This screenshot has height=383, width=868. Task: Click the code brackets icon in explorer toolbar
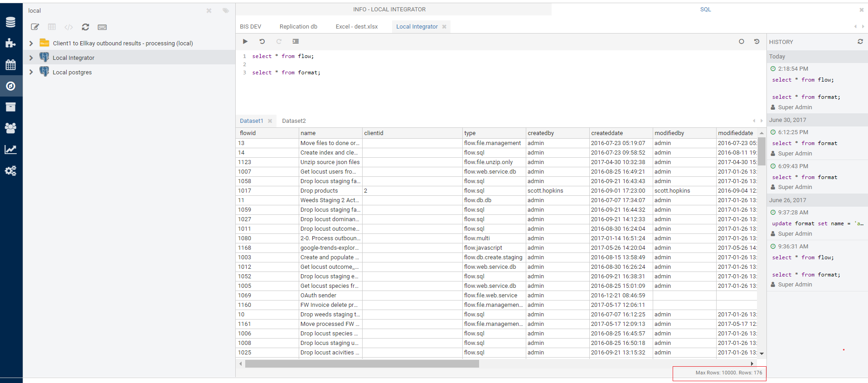pos(68,27)
